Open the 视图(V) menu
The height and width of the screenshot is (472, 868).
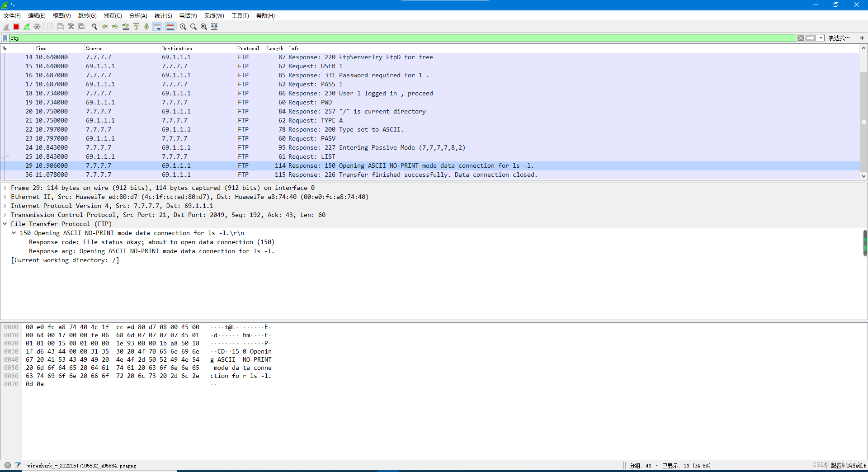pyautogui.click(x=61, y=15)
